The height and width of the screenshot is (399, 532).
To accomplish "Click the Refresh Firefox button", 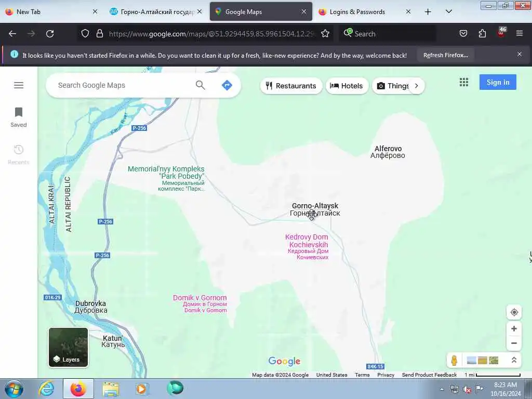I will (x=445, y=55).
